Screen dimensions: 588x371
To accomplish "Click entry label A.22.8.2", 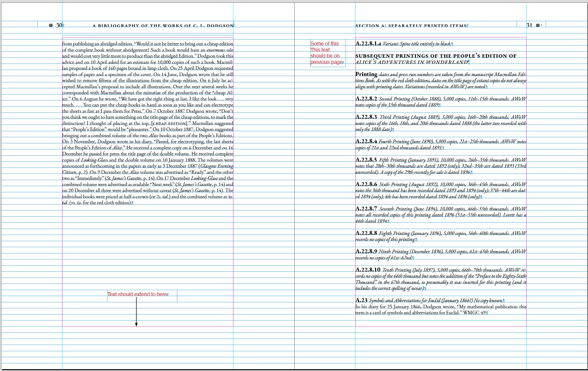I will [x=366, y=99].
